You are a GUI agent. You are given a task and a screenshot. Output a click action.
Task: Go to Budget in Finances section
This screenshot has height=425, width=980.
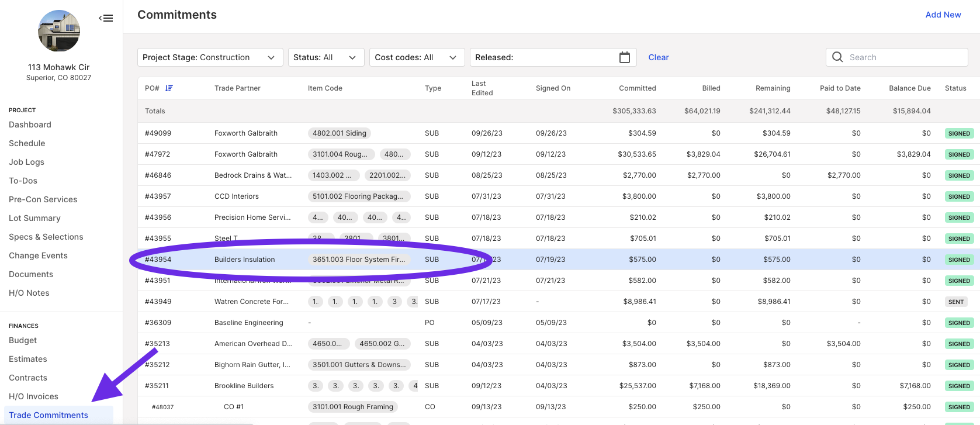[x=23, y=340]
